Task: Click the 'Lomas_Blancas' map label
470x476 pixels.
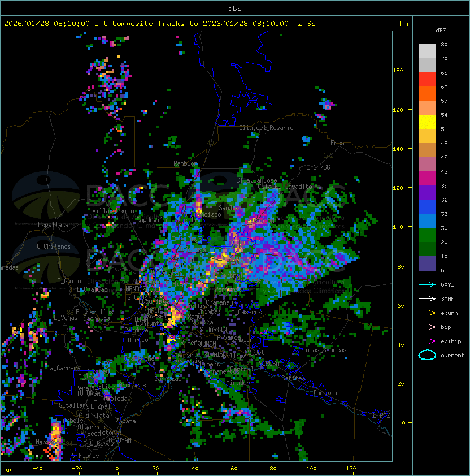Action: point(324,350)
